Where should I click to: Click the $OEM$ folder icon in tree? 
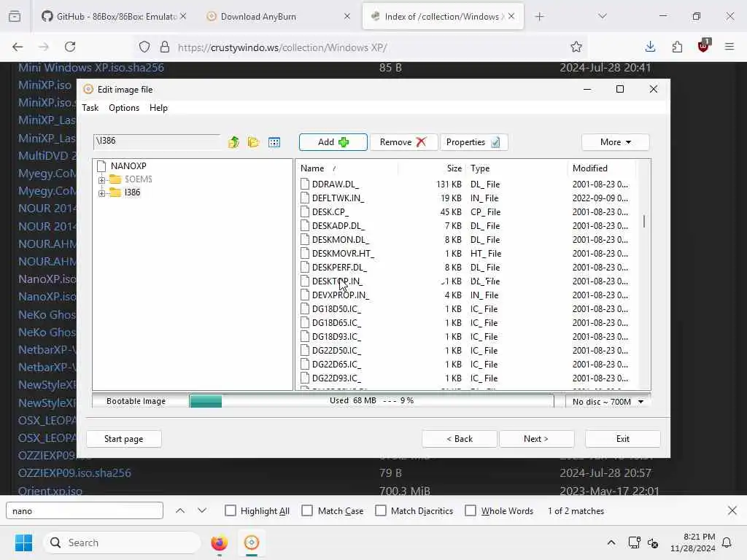(x=115, y=179)
